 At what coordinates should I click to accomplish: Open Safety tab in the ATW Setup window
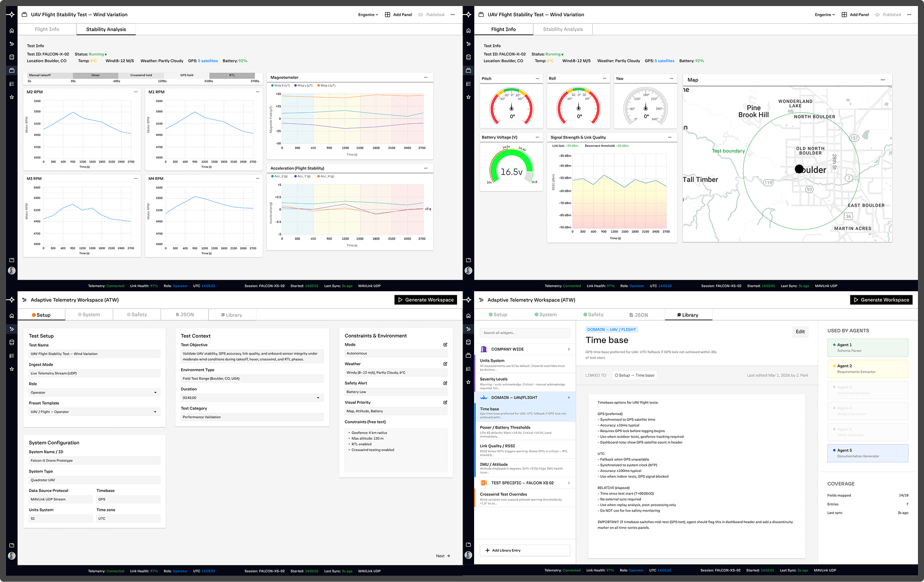(137, 315)
